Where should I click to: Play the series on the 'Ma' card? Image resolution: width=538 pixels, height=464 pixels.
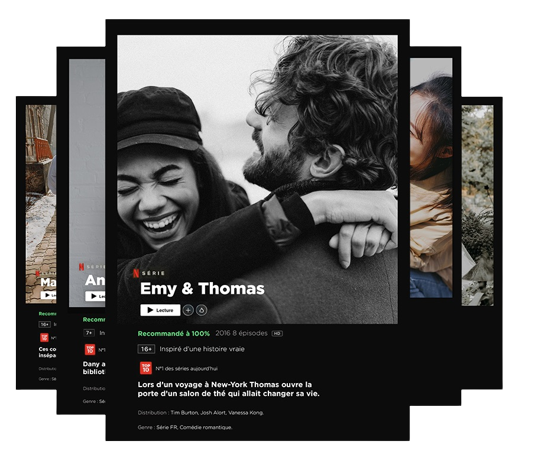click(x=48, y=295)
